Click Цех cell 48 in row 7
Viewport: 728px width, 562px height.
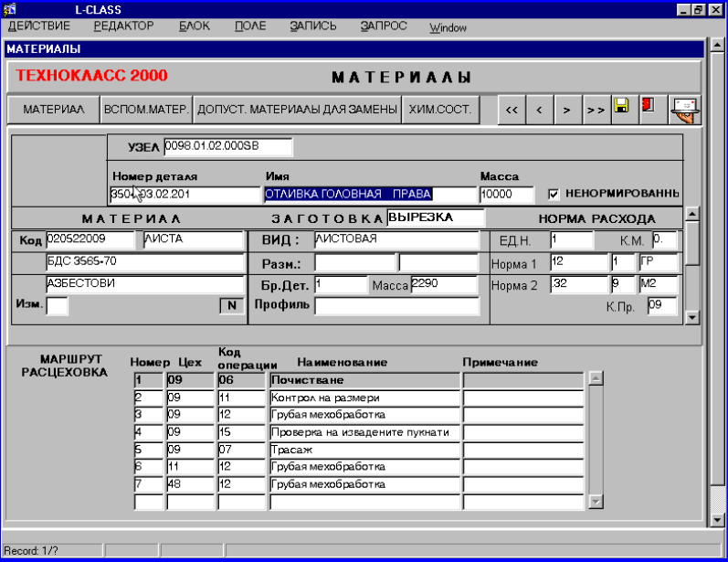tap(190, 484)
